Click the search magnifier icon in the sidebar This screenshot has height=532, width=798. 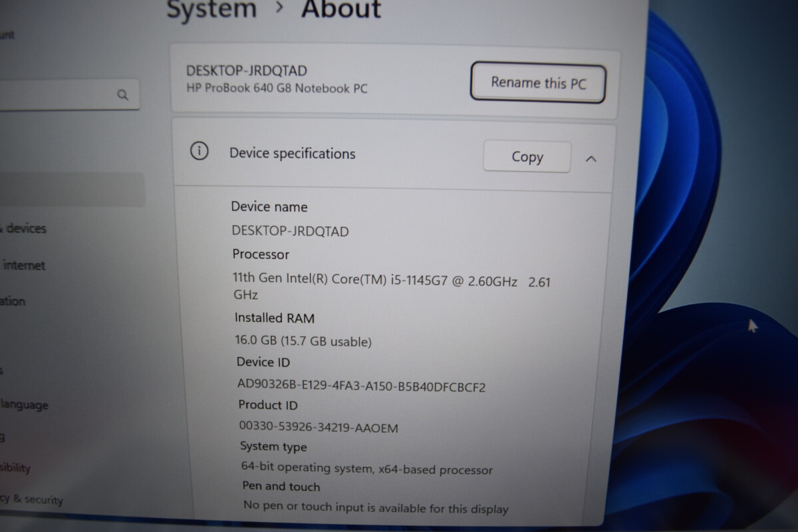point(122,95)
